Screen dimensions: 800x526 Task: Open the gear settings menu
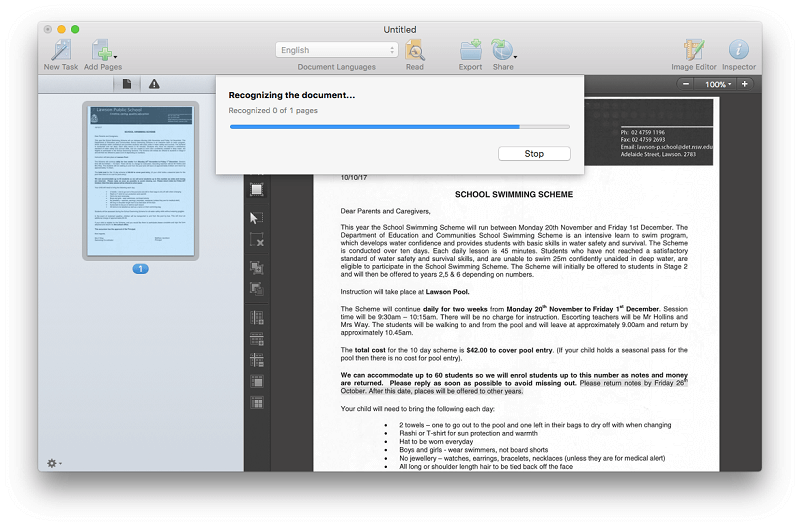point(54,463)
